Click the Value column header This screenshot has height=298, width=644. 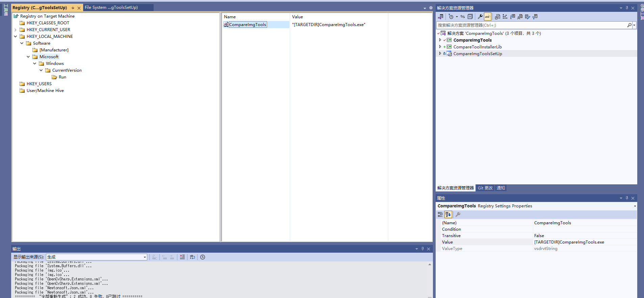(x=339, y=17)
